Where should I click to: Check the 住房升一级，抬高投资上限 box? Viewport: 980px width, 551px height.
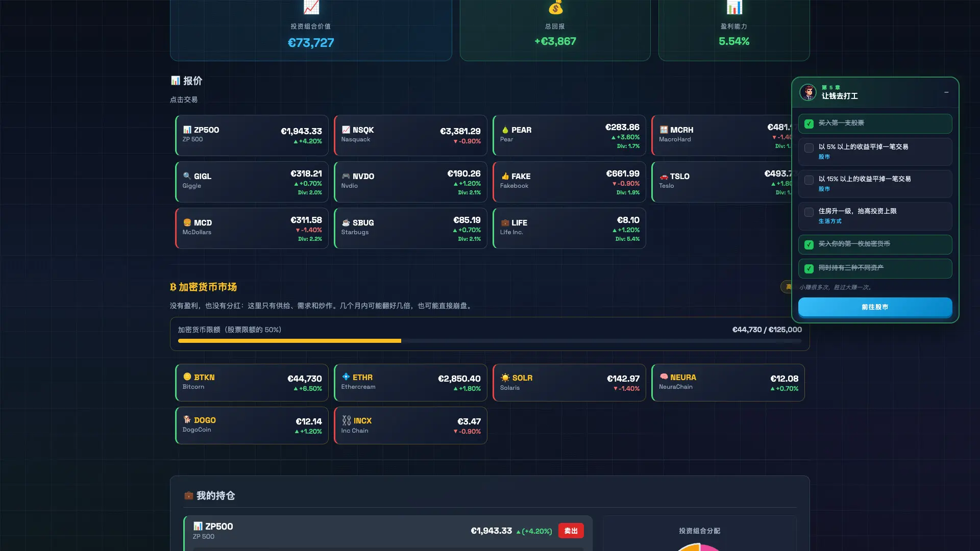808,212
